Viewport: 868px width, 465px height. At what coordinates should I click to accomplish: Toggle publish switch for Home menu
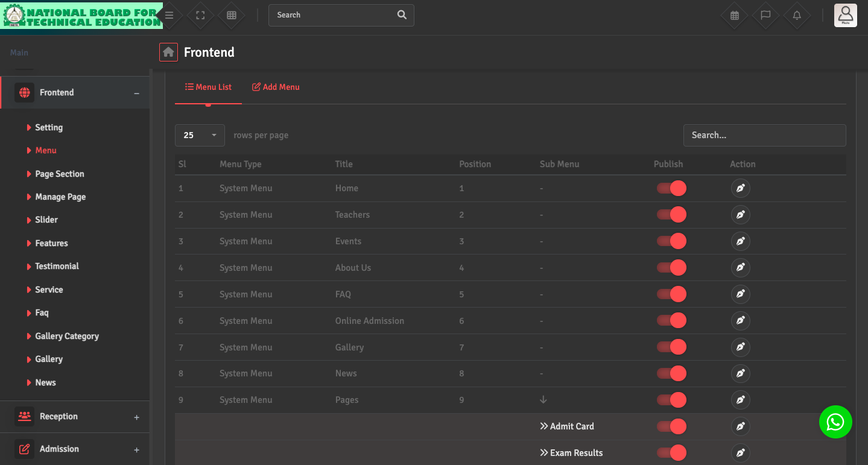click(672, 188)
